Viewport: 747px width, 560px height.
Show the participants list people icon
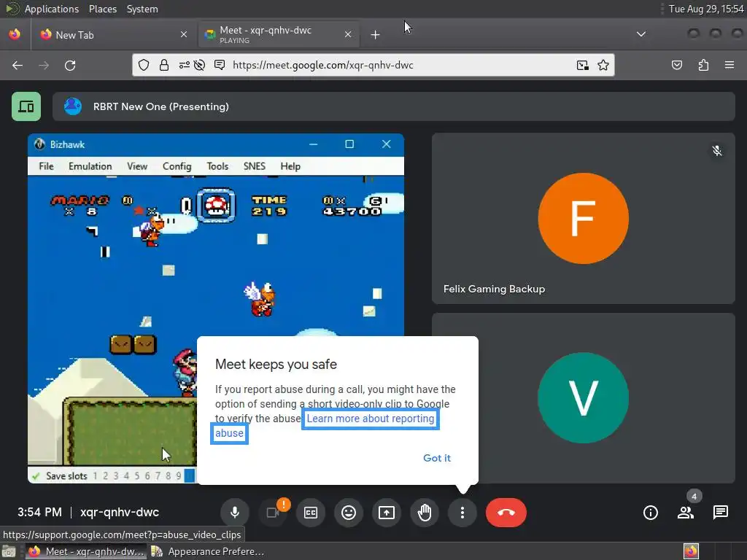pyautogui.click(x=686, y=513)
